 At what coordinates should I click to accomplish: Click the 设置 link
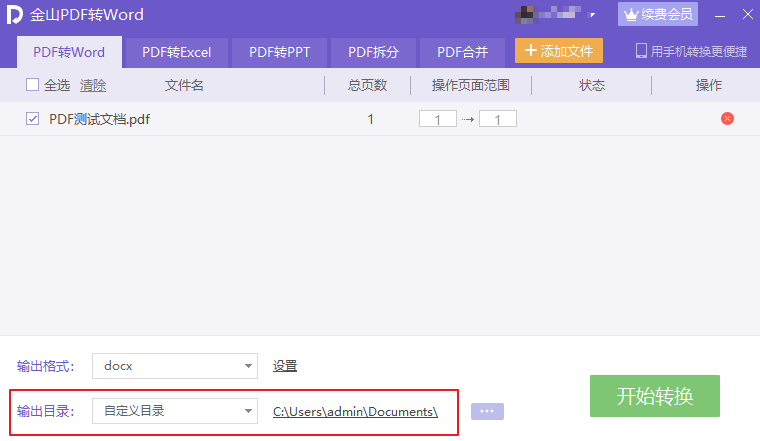tap(285, 366)
